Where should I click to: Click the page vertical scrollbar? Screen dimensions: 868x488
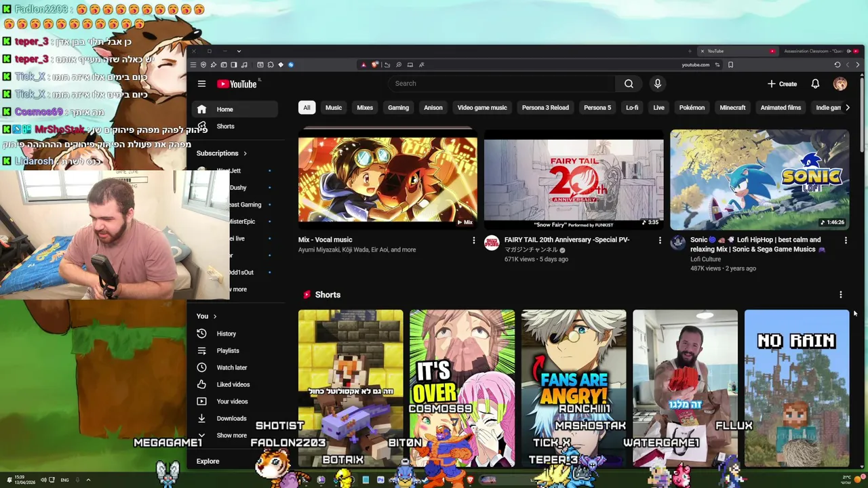tap(862, 115)
